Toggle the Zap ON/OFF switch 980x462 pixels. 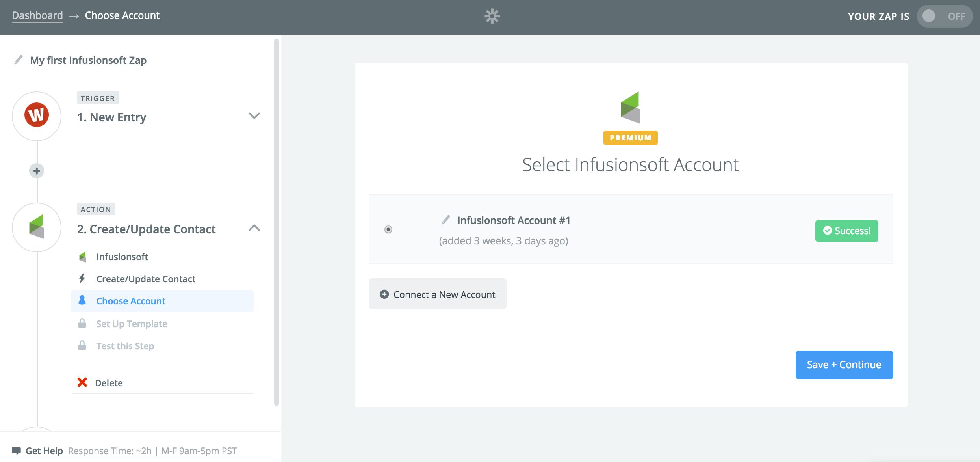click(x=944, y=16)
